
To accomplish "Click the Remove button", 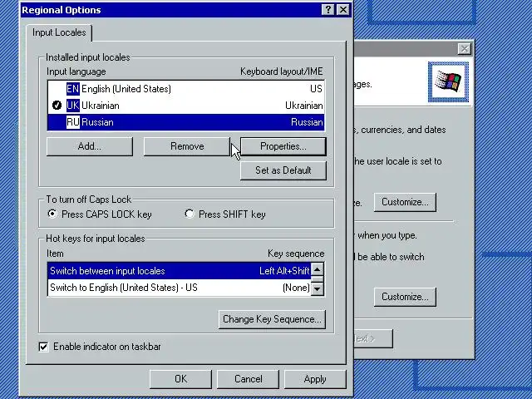I will click(187, 146).
